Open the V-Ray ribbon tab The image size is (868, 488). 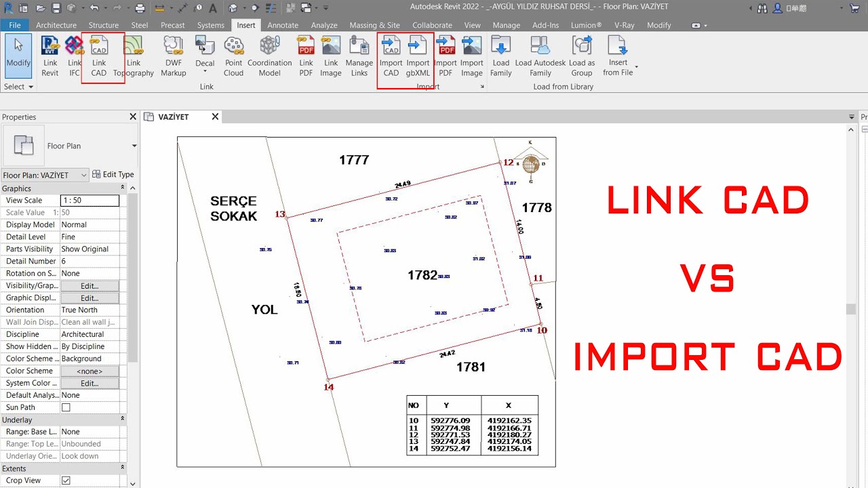click(x=625, y=25)
